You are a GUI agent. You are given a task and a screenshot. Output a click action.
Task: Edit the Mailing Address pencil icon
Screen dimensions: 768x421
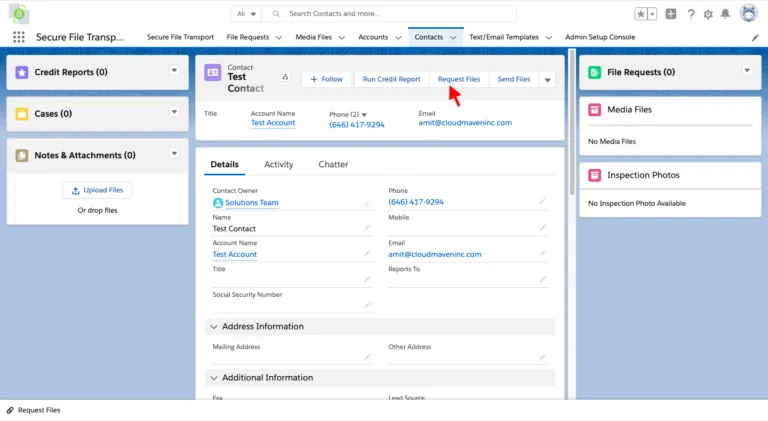click(367, 357)
